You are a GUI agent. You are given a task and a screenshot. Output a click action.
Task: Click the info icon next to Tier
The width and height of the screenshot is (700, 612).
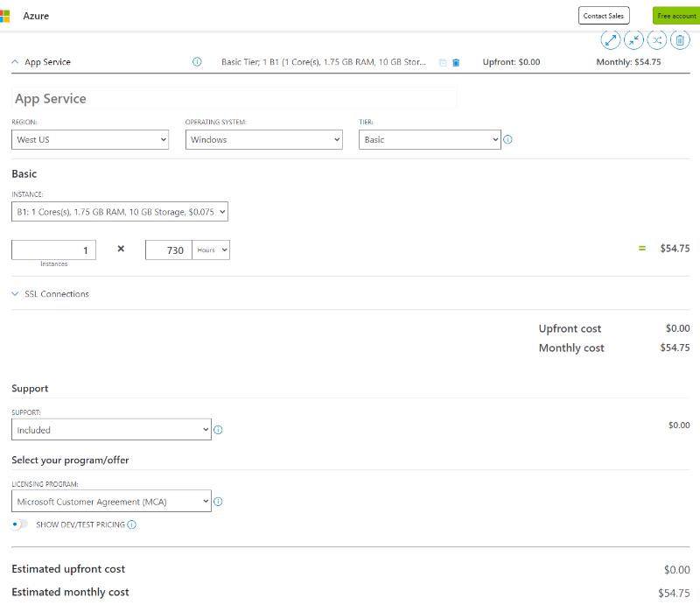507,140
